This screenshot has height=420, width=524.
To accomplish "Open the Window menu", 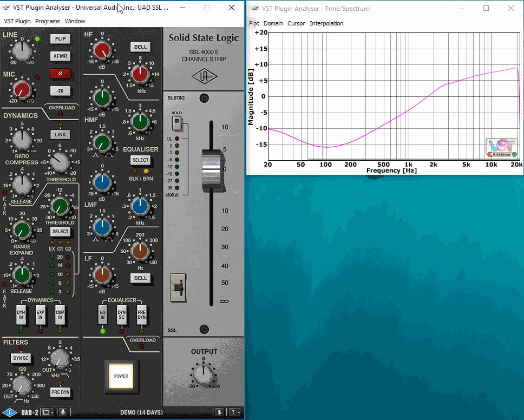I will click(x=75, y=21).
